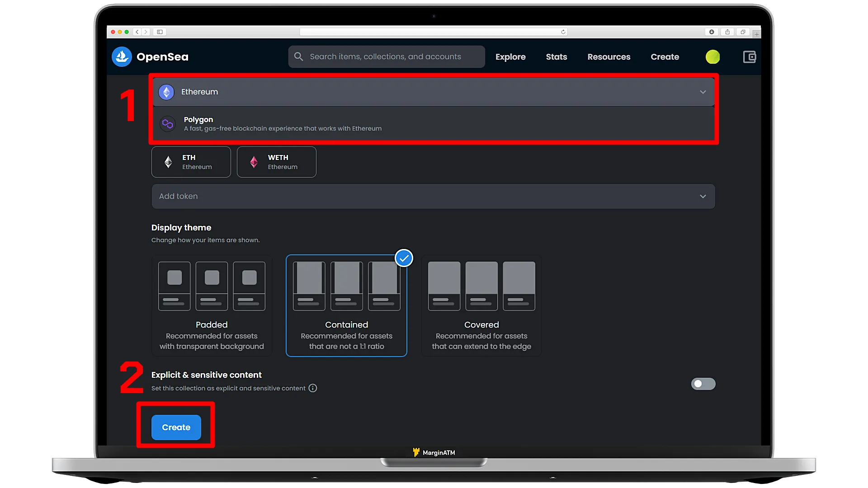Click the OpenSea logo icon
This screenshot has width=868, height=488.
(x=122, y=56)
